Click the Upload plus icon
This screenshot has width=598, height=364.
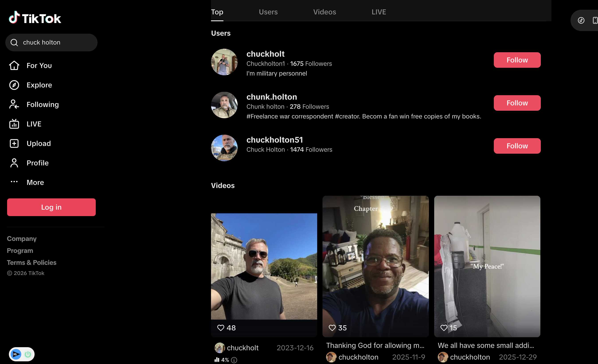(x=14, y=143)
